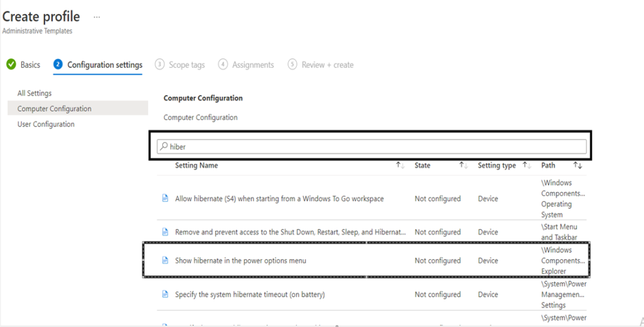Select All Settings in the left tree
The image size is (644, 327).
point(35,93)
